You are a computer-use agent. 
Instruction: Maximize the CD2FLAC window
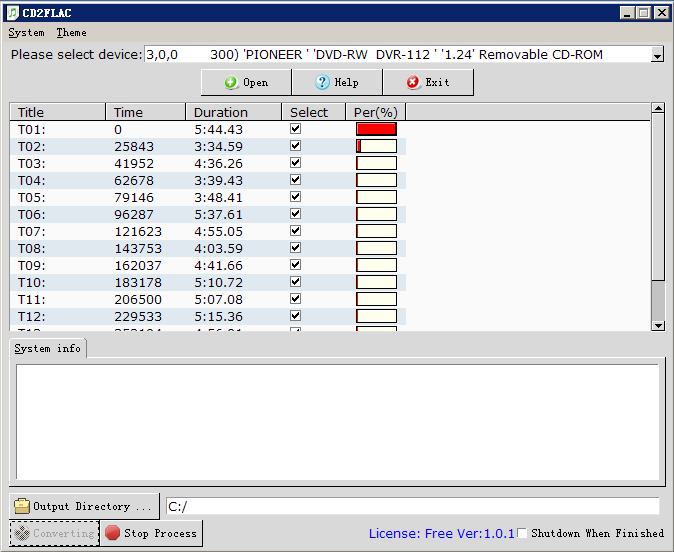click(643, 13)
